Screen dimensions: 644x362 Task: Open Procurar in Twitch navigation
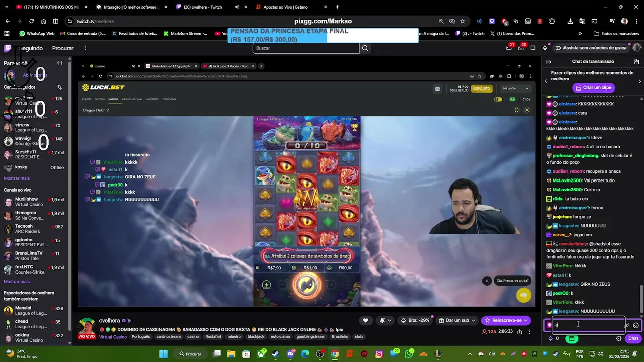tap(63, 48)
